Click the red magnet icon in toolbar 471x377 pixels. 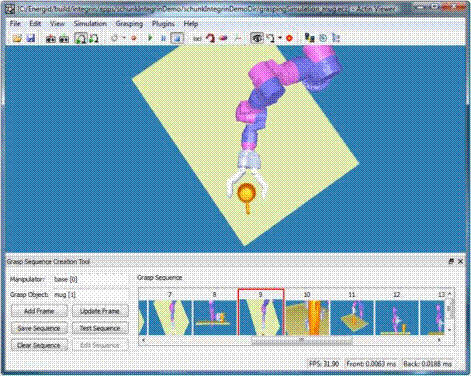(x=210, y=38)
